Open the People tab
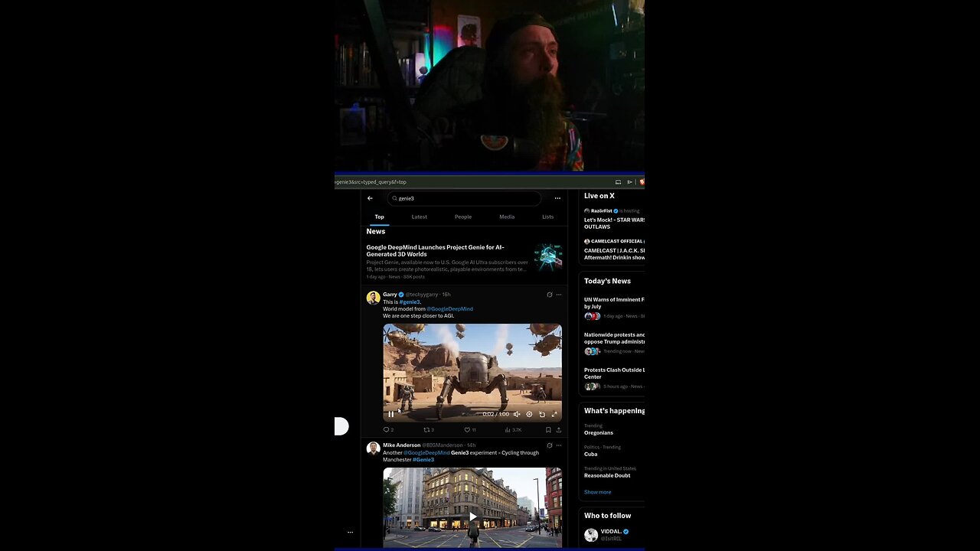The width and height of the screenshot is (980, 551). tap(463, 217)
